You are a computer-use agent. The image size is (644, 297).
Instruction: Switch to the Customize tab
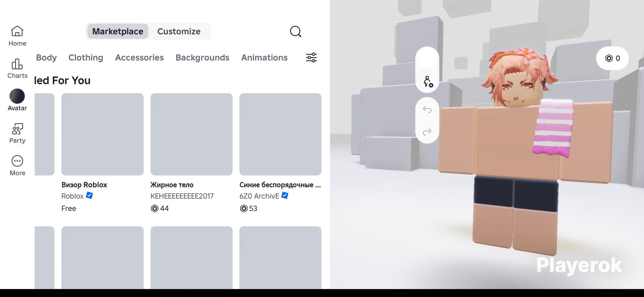(179, 32)
